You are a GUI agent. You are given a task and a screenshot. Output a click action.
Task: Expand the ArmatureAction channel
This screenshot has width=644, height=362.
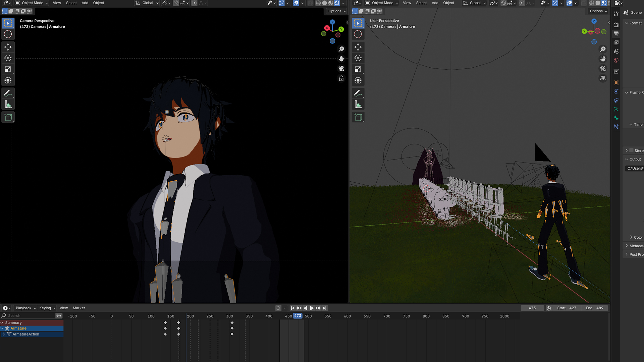pos(4,334)
